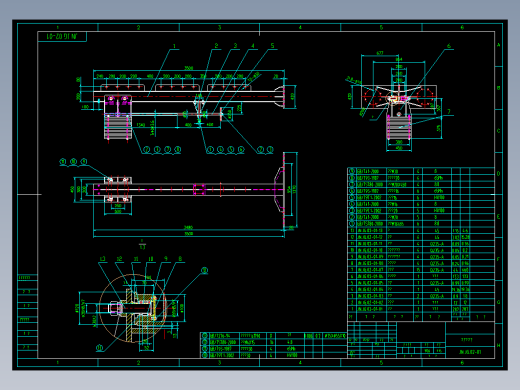The image size is (520, 390).
Task: Select overall length dimension above front view
Action: (x=189, y=68)
